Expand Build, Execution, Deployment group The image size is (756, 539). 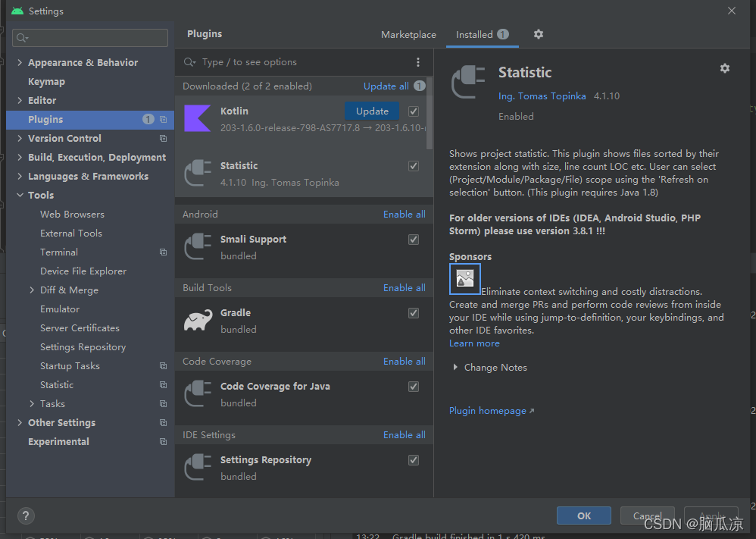[20, 158]
